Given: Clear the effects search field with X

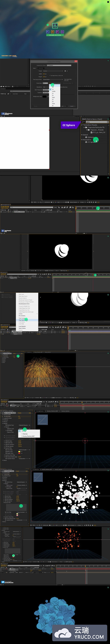Looking at the screenshot, I should 108,122.
